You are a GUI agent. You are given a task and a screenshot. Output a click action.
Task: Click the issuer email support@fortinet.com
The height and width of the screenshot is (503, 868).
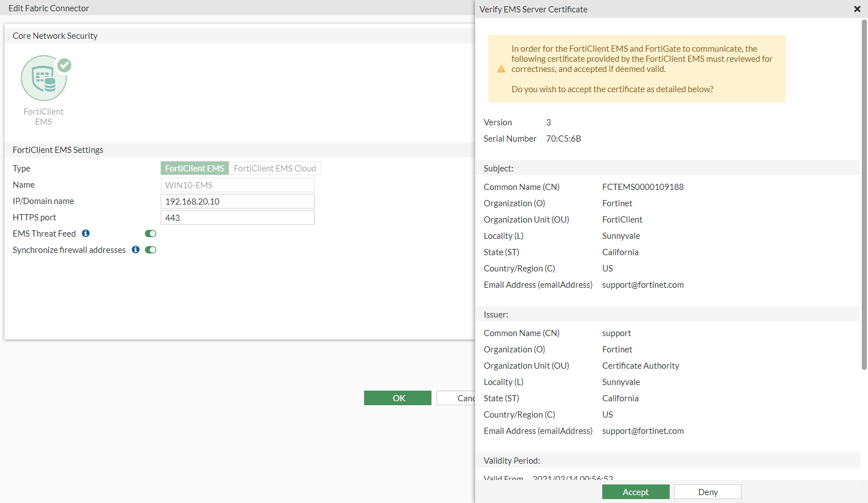(643, 431)
